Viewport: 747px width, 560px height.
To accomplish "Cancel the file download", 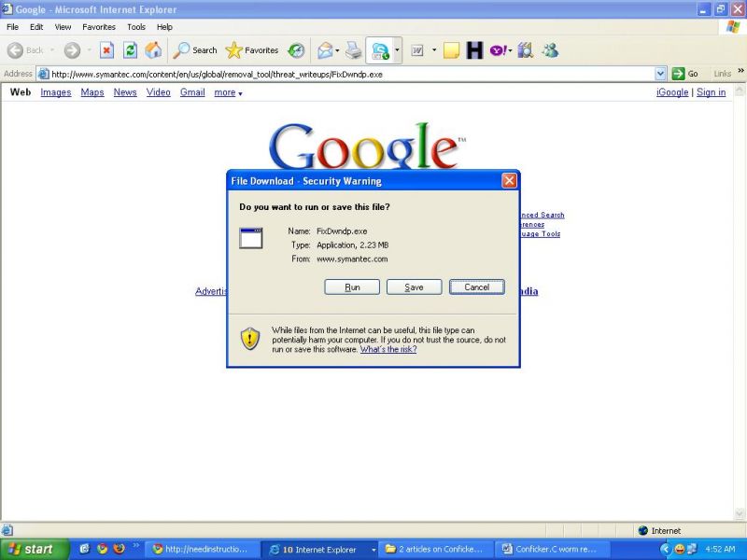I will (x=477, y=287).
